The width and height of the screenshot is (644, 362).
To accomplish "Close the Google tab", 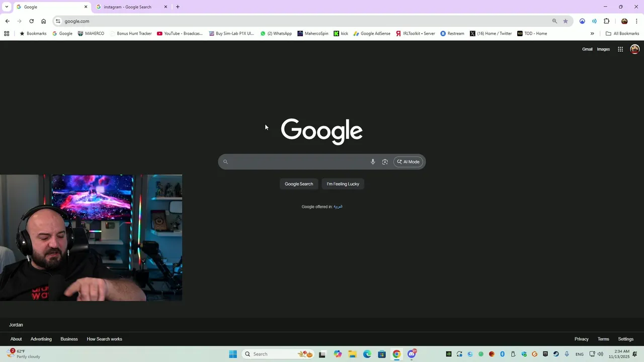I will pyautogui.click(x=86, y=7).
